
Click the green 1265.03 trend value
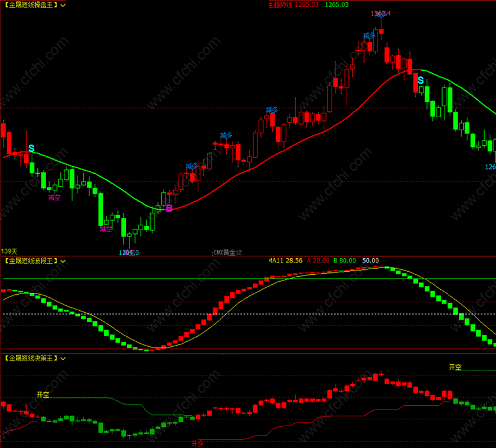337,5
